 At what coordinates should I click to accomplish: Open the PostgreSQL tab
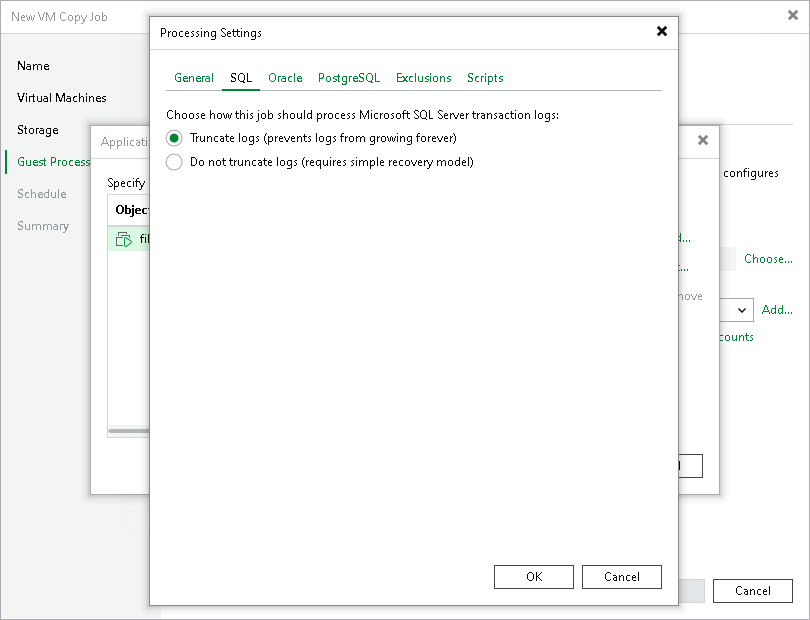click(x=349, y=78)
